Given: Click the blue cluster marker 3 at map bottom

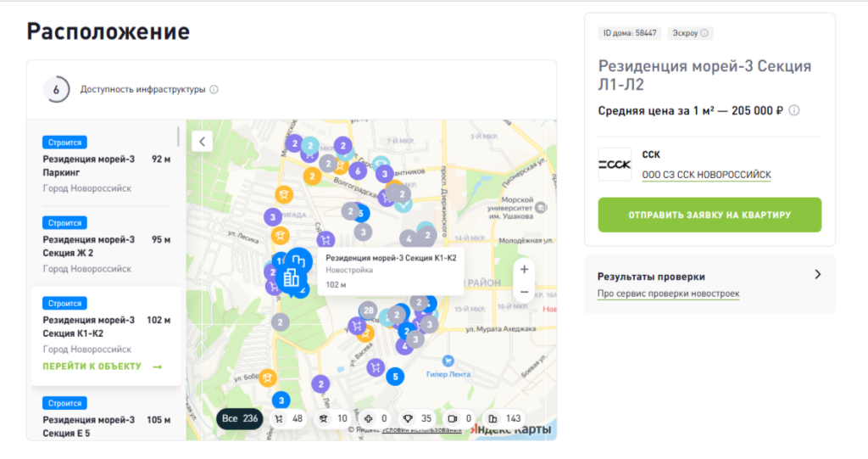Looking at the screenshot, I should click(281, 400).
